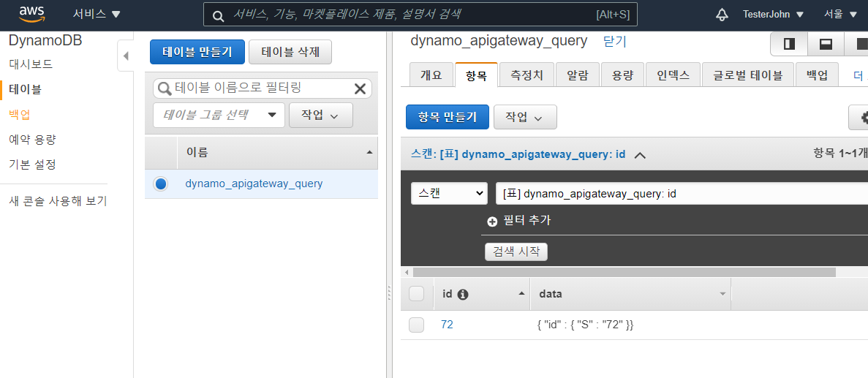This screenshot has height=378, width=868.
Task: Go to 대시보드 in the sidebar
Action: 31,64
